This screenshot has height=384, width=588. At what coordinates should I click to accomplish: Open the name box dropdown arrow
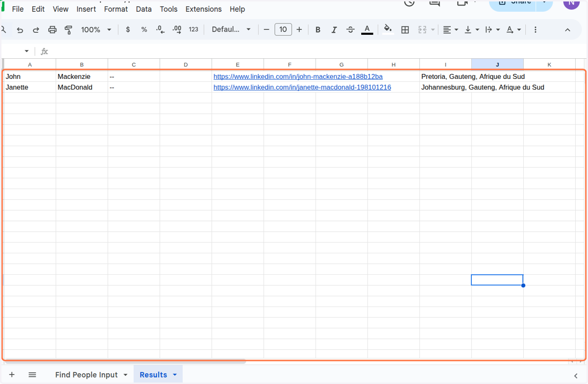pos(26,51)
